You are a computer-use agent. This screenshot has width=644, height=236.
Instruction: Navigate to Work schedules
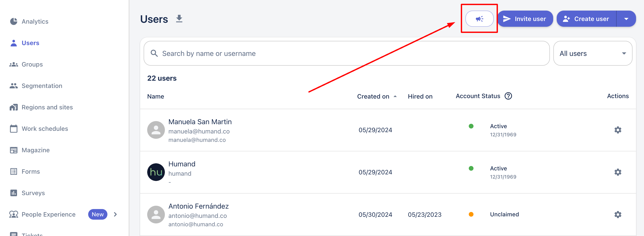[45, 129]
